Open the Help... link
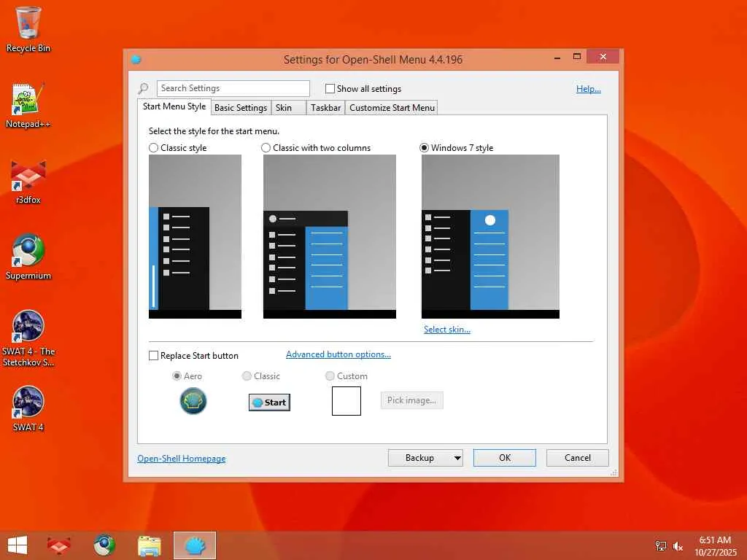 589,88
